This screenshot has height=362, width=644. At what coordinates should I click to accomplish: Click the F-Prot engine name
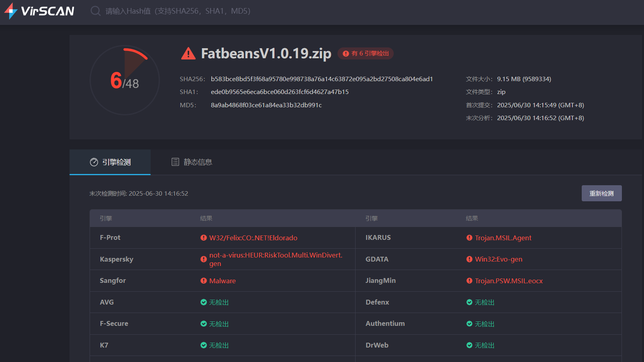tap(110, 237)
